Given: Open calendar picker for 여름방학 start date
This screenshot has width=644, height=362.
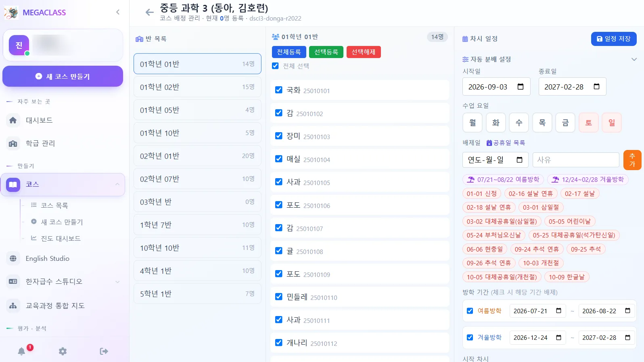Looking at the screenshot, I should tap(558, 311).
